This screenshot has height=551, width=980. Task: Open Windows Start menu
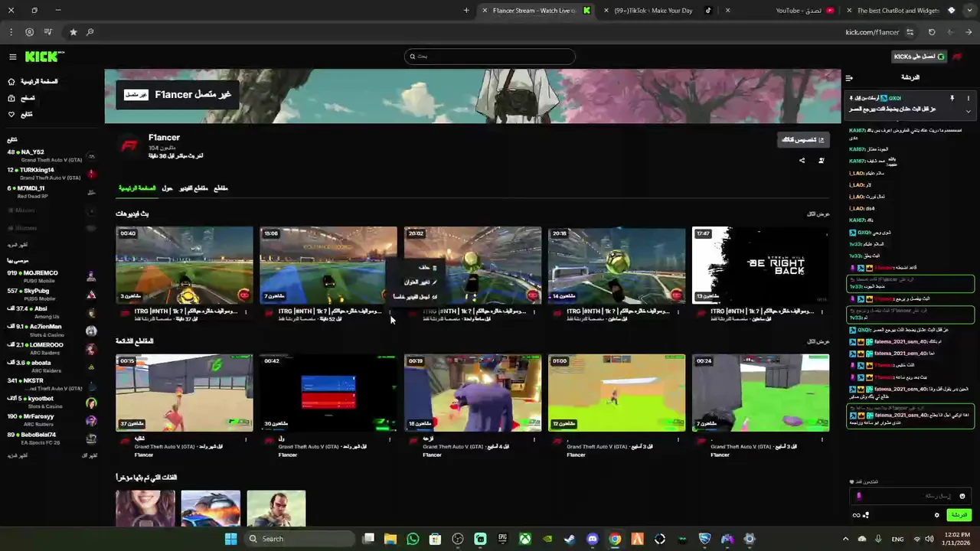point(230,539)
